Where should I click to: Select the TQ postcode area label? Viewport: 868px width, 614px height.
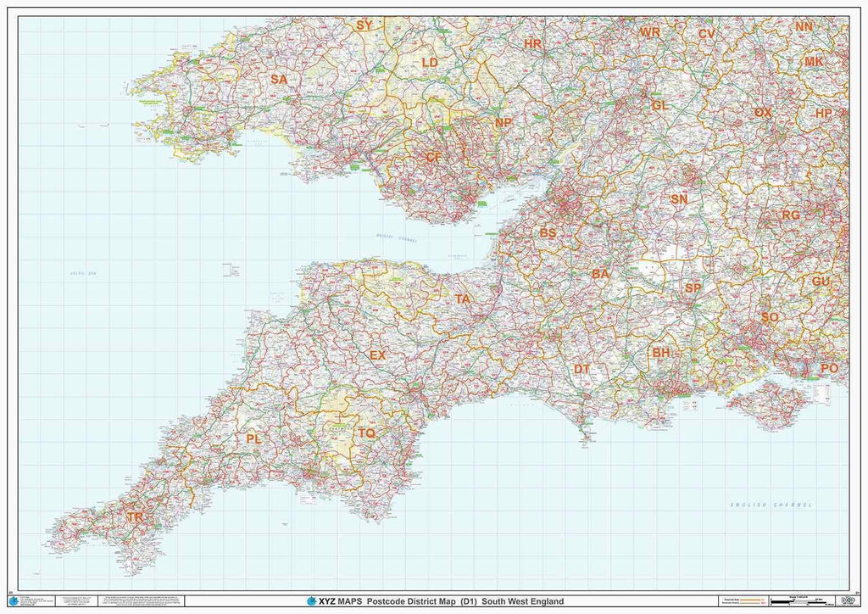point(365,433)
